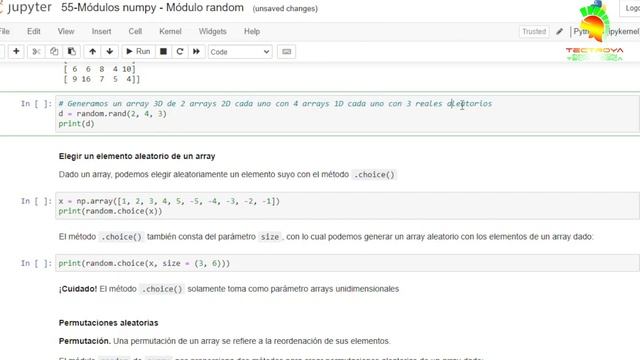This screenshot has height=360, width=640.
Task: Restart the kernel with the circular arrow
Action: coord(180,51)
